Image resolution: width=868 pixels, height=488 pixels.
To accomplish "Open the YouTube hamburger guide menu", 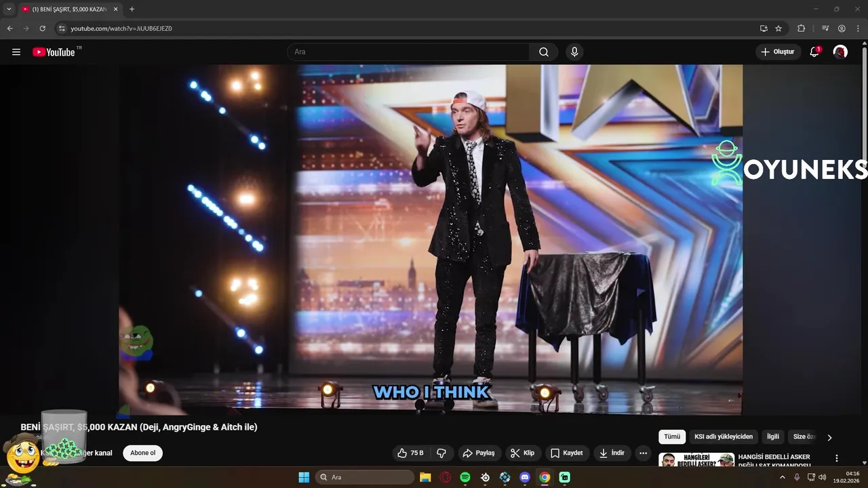I will pyautogui.click(x=16, y=52).
